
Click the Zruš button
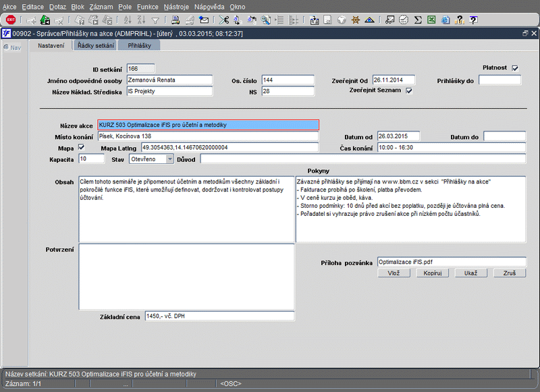point(510,273)
